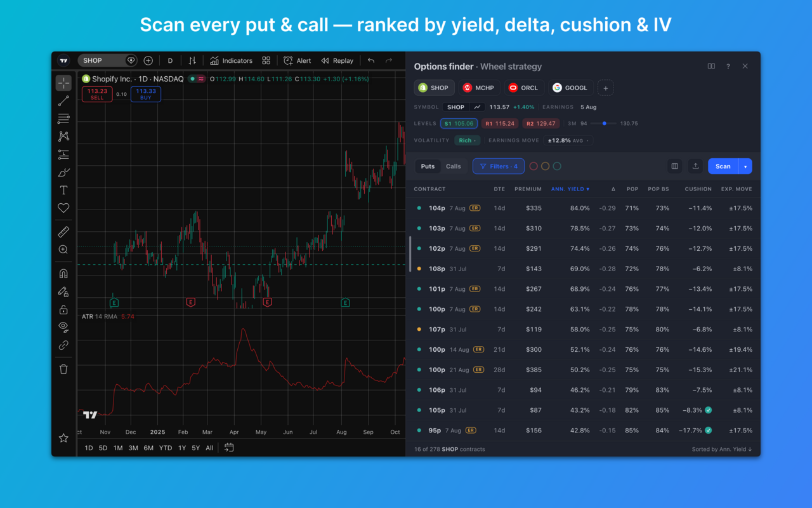The height and width of the screenshot is (508, 812).
Task: Click the R1 115.24 resistance level
Action: pyautogui.click(x=500, y=124)
